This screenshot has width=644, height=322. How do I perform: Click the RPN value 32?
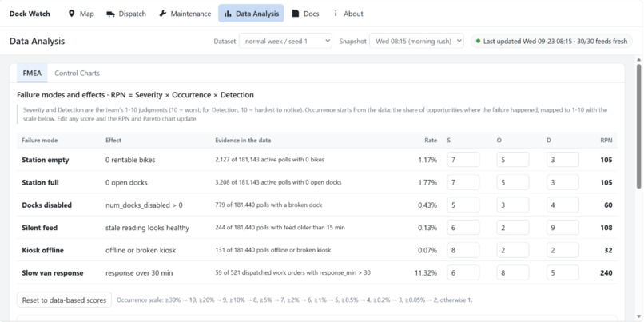click(x=608, y=251)
